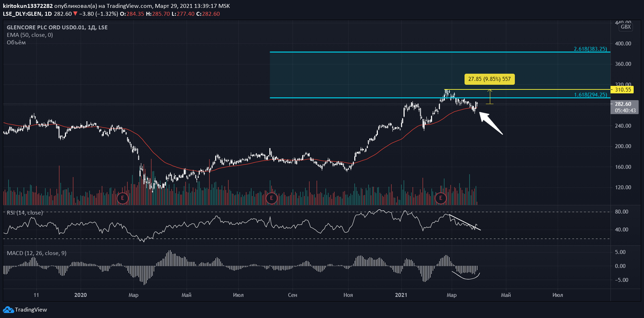Click the 2.618(383.25) Fibonacci level label

pos(590,49)
